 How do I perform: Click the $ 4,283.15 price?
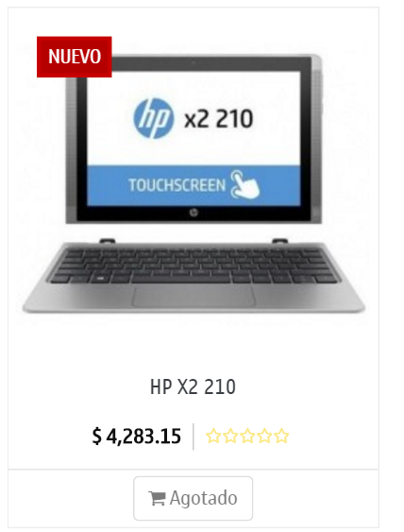pos(137,437)
